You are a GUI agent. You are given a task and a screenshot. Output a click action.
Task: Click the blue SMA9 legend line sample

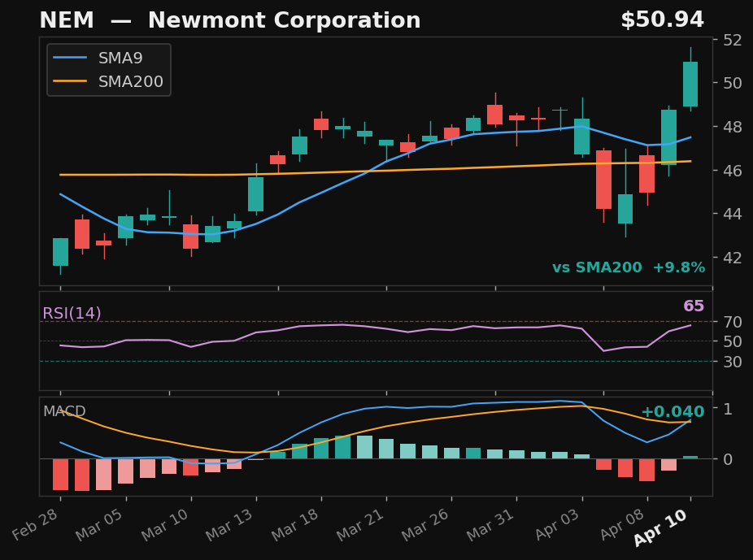pos(70,58)
